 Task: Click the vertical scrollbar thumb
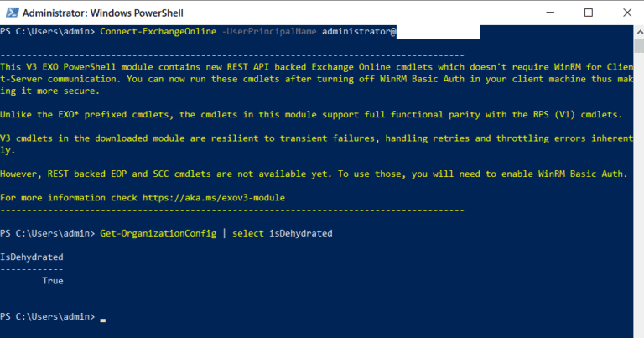(x=639, y=46)
